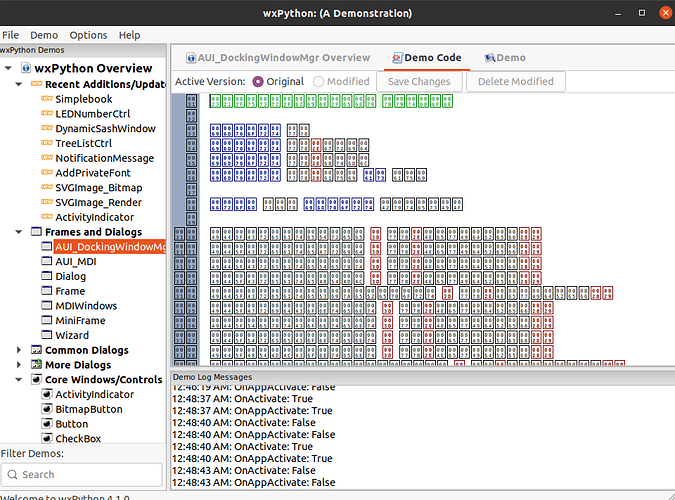This screenshot has height=500, width=675.
Task: Click the Frames and Dialogs folder icon
Action: pyautogui.click(x=37, y=232)
